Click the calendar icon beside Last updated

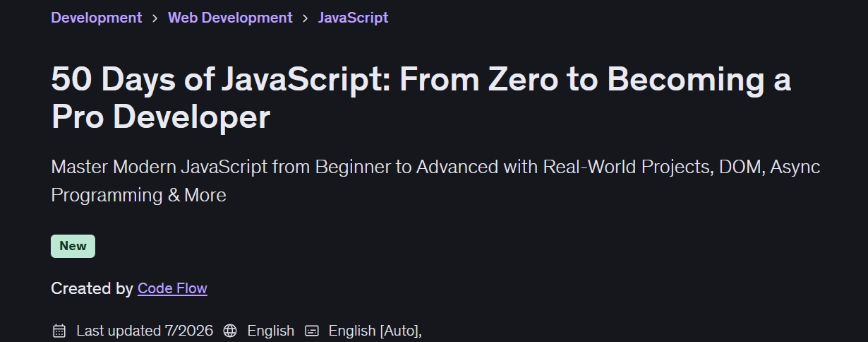coord(59,331)
